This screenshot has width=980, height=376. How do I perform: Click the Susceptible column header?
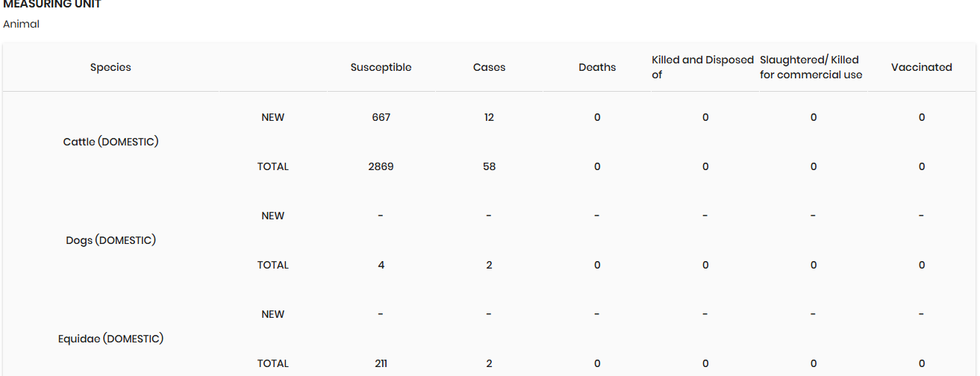point(381,67)
